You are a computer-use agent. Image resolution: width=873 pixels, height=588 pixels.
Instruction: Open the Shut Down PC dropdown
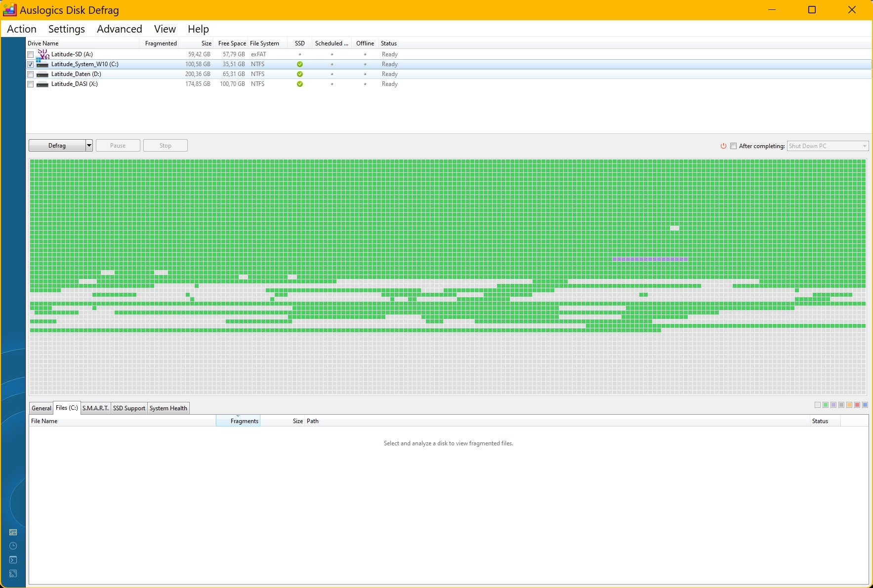[828, 146]
